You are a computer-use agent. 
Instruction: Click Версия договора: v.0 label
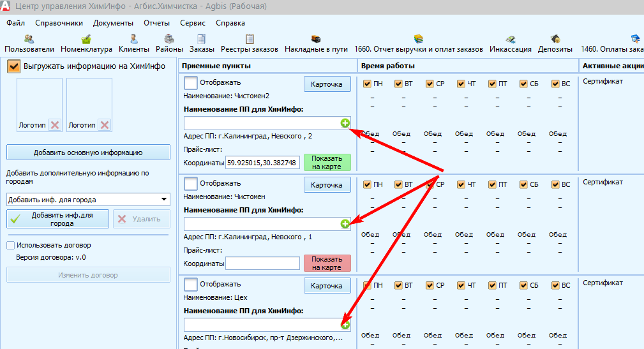[51, 257]
